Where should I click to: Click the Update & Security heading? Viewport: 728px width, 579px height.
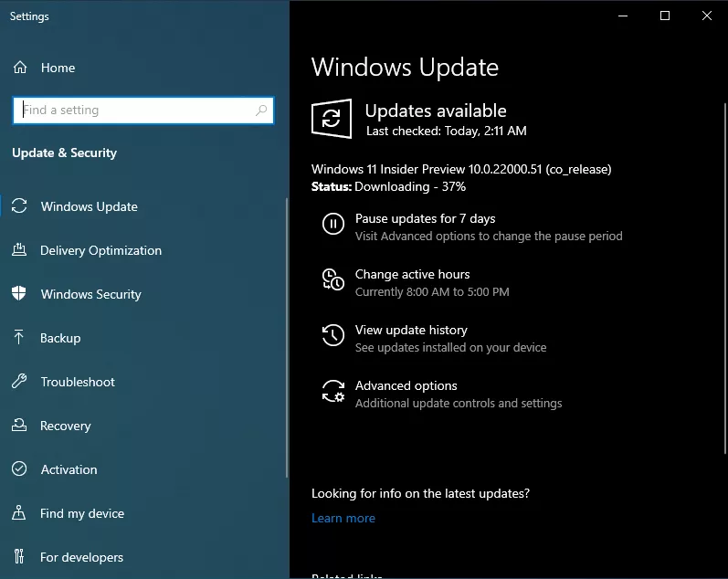coord(65,153)
